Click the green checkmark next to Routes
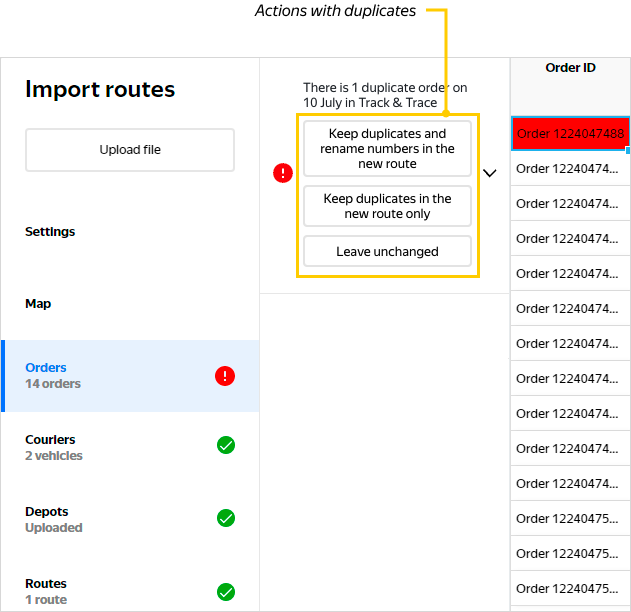This screenshot has height=612, width=631. click(x=226, y=591)
